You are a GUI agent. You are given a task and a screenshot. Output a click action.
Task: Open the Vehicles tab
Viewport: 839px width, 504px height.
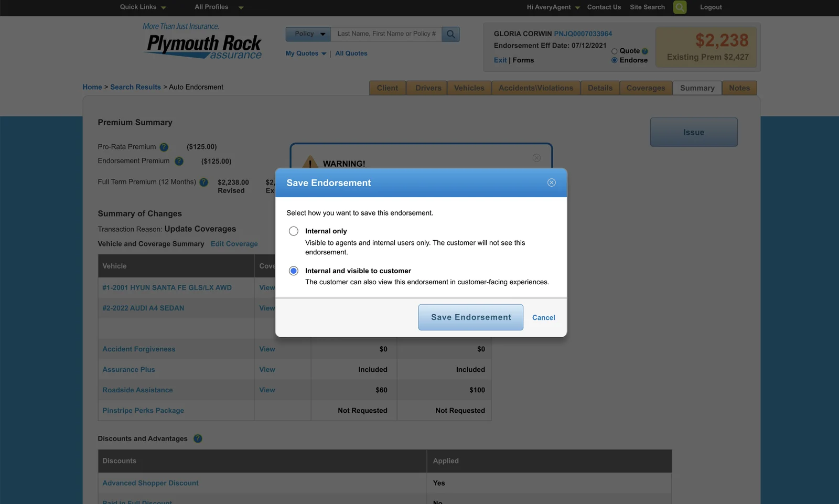click(469, 88)
